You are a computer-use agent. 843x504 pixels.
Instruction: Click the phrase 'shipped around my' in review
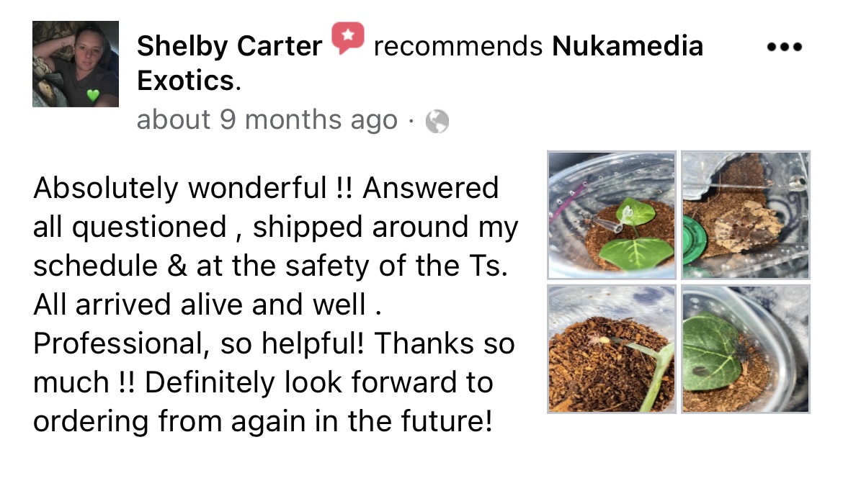(x=385, y=227)
